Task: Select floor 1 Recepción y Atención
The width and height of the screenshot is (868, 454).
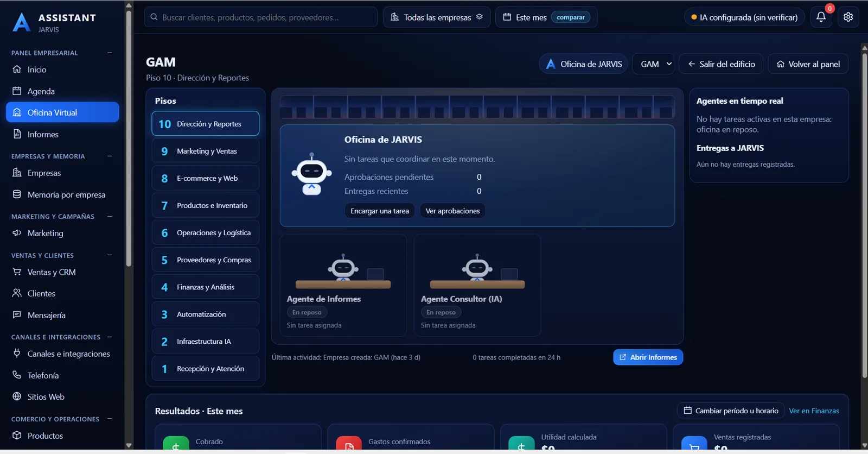Action: point(206,369)
